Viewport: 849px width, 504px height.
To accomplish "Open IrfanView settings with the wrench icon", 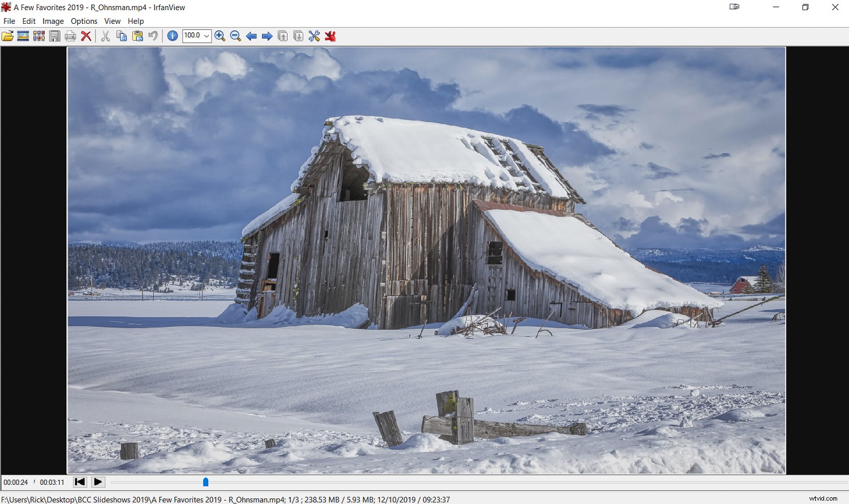I will click(x=314, y=36).
